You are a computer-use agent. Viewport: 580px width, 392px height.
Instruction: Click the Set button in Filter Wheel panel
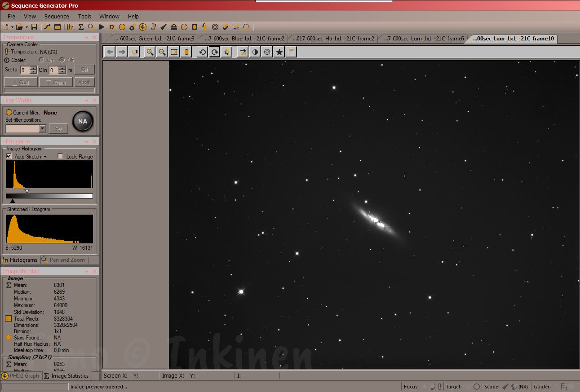(58, 129)
